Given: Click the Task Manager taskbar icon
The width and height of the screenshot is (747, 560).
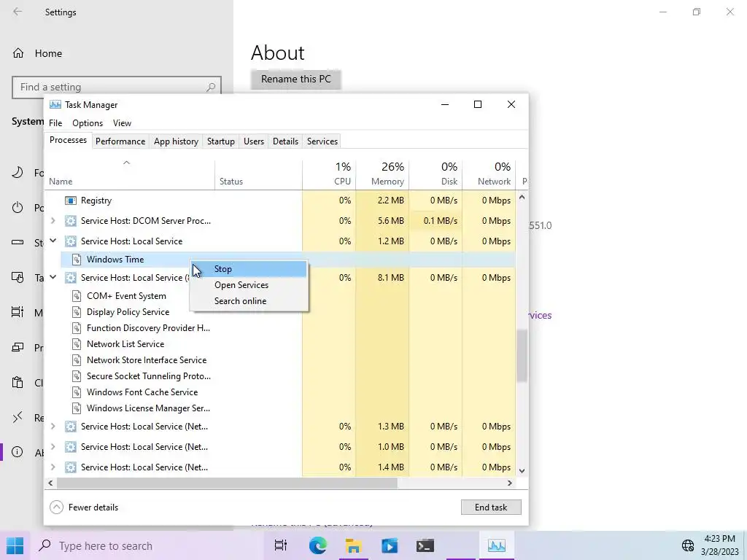Looking at the screenshot, I should pos(496,545).
